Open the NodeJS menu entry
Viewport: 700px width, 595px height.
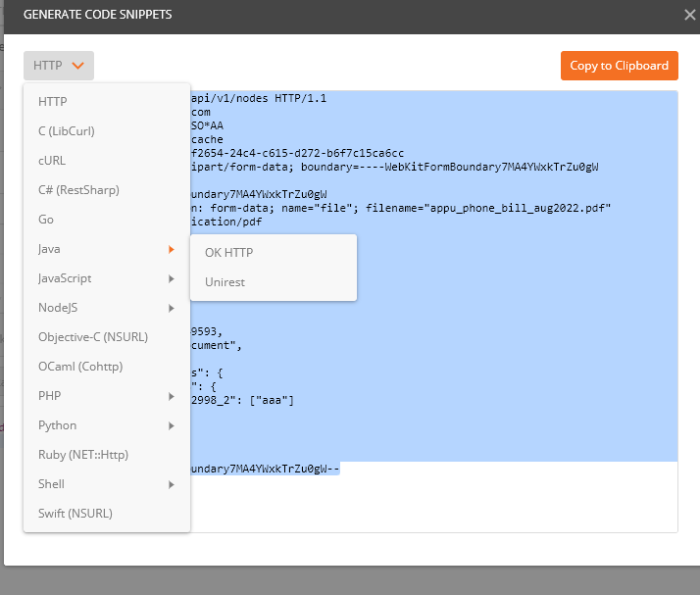[x=107, y=308]
